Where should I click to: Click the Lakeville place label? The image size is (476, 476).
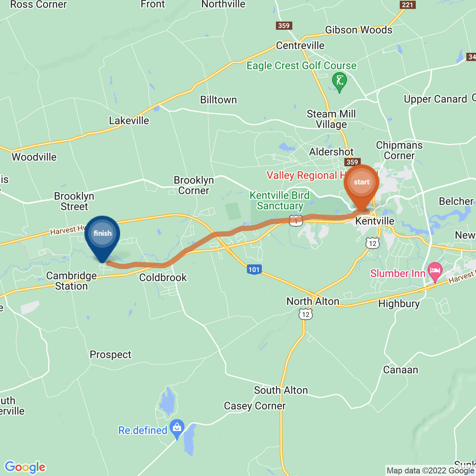click(x=129, y=120)
